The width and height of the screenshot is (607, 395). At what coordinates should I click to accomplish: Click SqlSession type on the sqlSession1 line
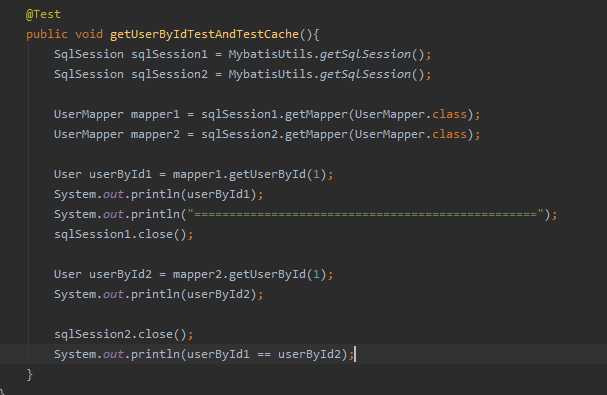tap(89, 55)
